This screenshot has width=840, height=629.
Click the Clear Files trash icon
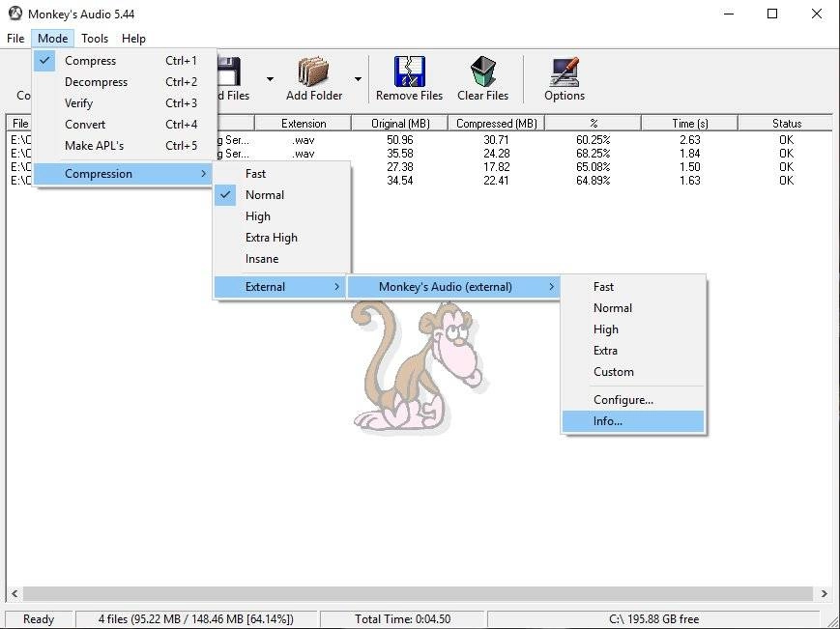pos(483,71)
